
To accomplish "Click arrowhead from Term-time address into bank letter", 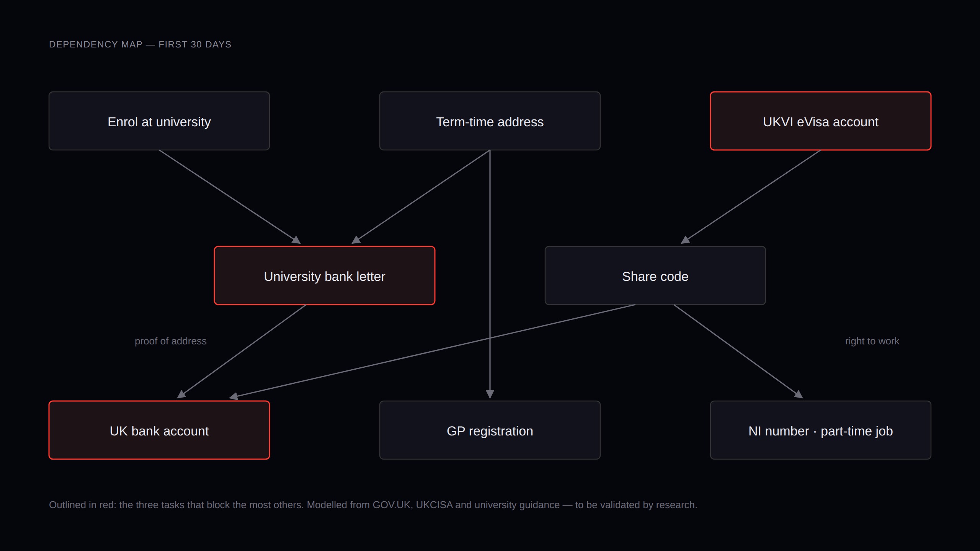I will [x=356, y=240].
